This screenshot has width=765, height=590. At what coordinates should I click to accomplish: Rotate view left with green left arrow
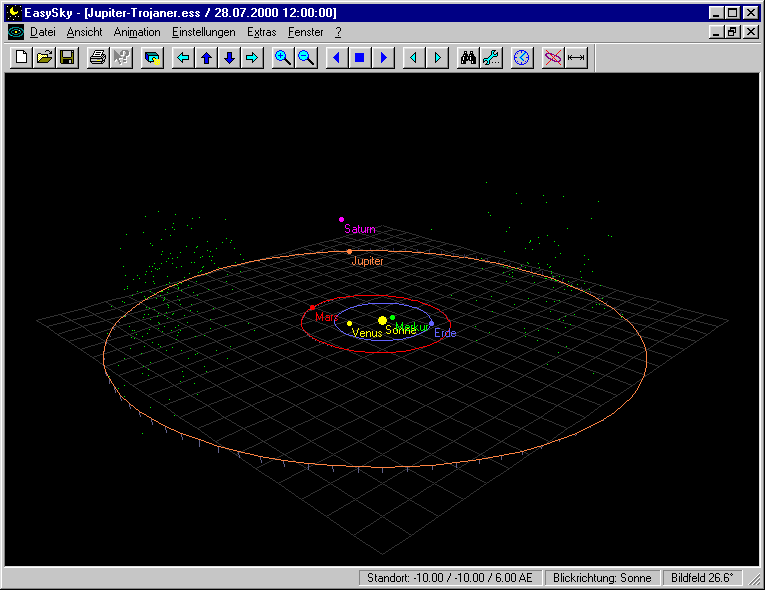tap(183, 58)
